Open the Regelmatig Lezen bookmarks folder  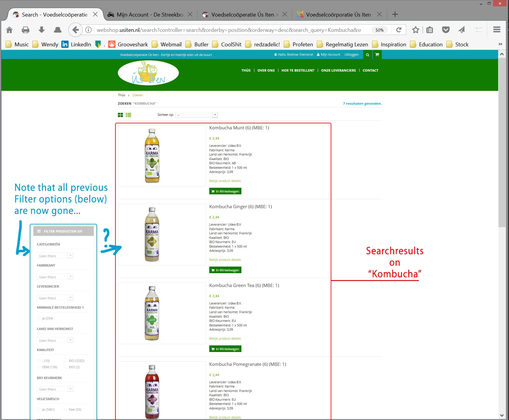click(x=342, y=45)
